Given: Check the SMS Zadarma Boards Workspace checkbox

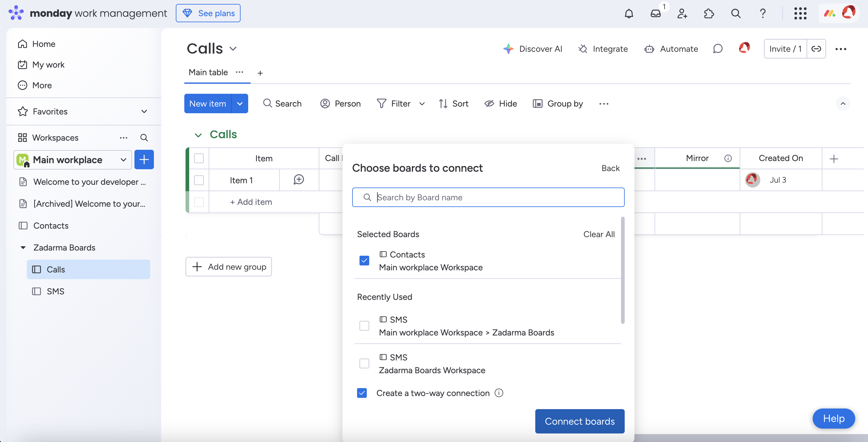Looking at the screenshot, I should [x=364, y=363].
